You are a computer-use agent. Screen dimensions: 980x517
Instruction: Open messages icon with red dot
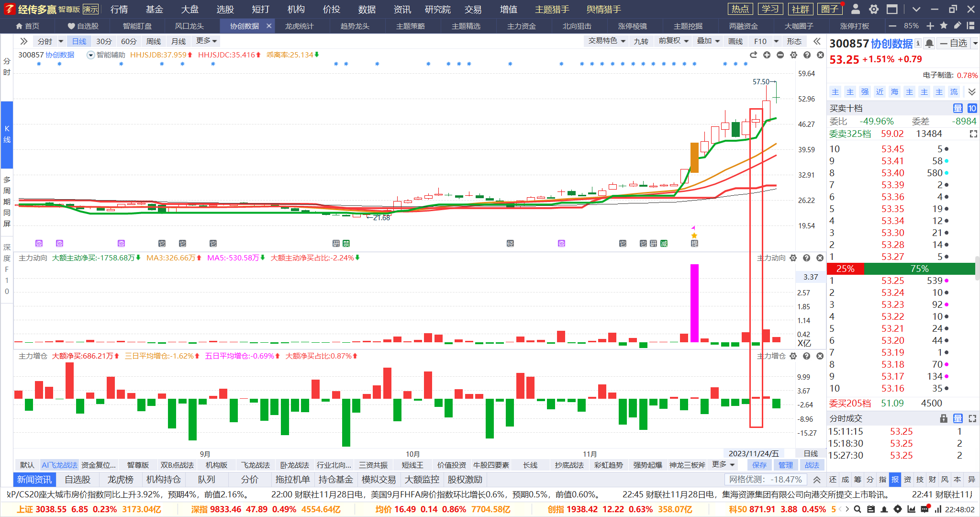point(924,509)
